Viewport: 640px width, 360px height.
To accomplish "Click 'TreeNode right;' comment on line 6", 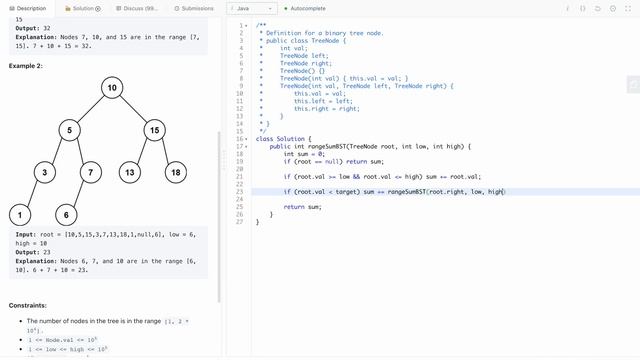I will point(306,63).
